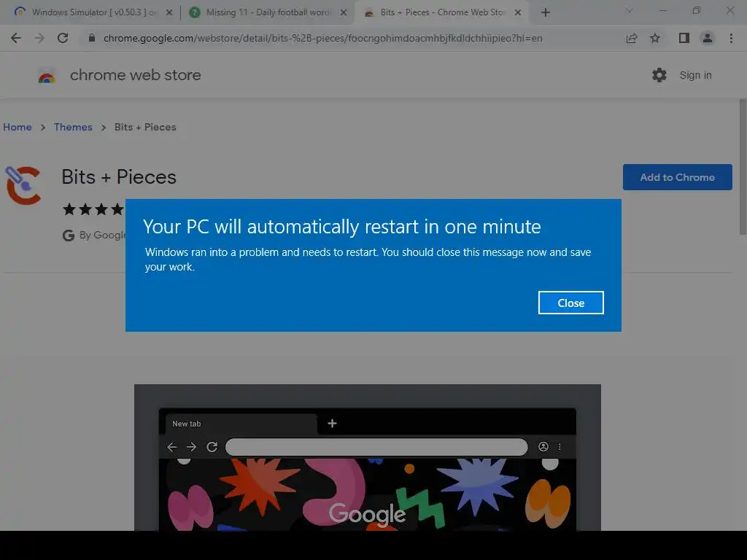
Task: Open Chrome three-dot menu
Action: (731, 38)
